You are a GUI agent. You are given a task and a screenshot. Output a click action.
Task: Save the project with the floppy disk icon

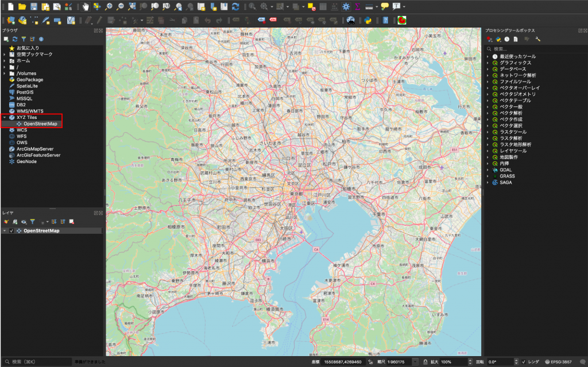coord(34,6)
